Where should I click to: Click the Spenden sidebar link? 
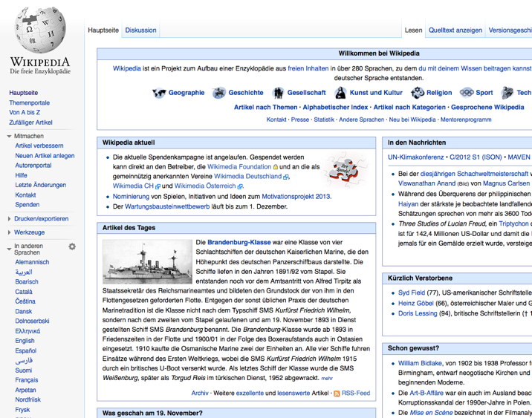click(x=27, y=204)
